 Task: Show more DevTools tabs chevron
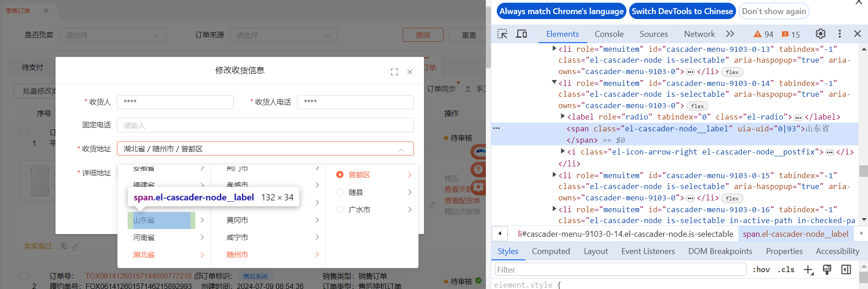point(730,34)
